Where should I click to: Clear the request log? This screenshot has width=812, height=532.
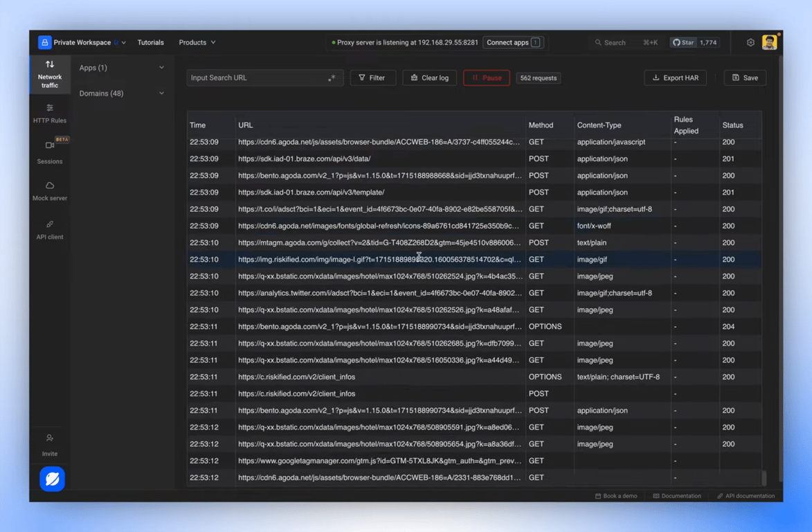(x=429, y=78)
